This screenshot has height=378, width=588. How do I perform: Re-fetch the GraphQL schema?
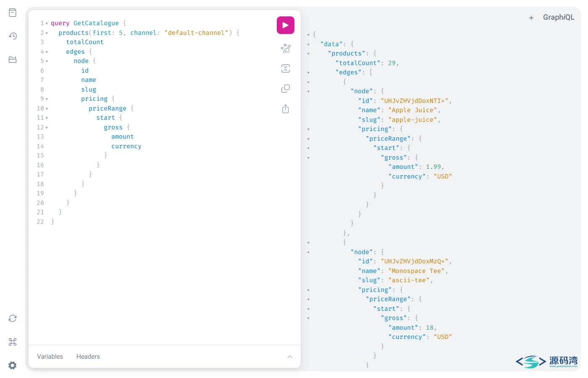pyautogui.click(x=13, y=318)
